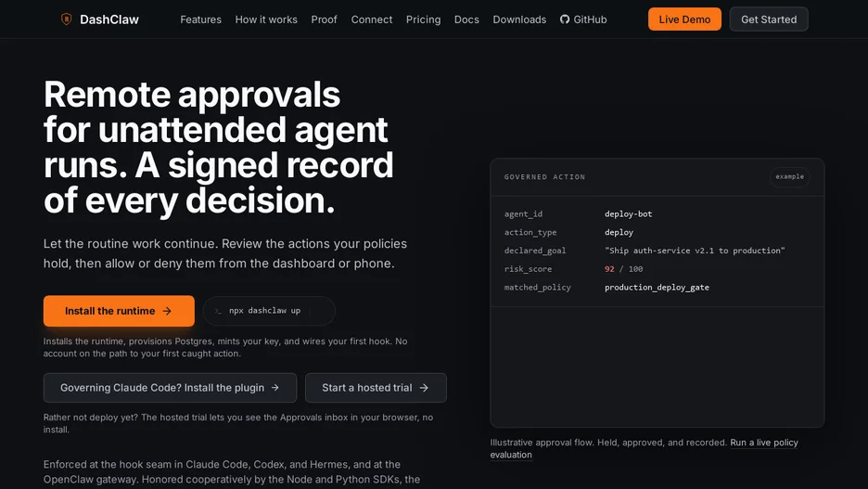Go to How it works section

266,19
